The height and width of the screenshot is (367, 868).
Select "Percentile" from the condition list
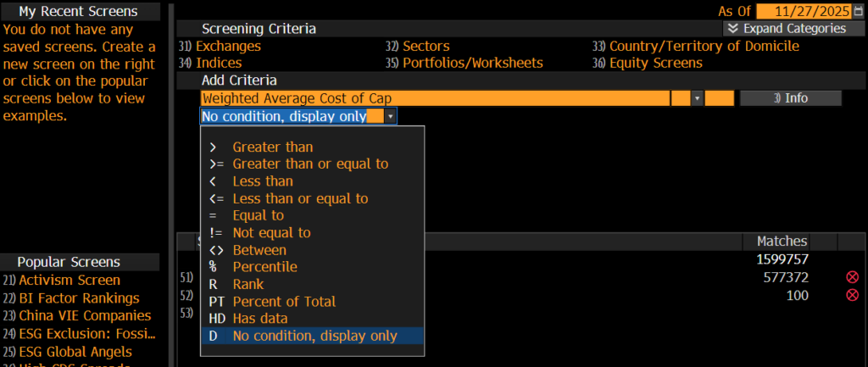[264, 267]
